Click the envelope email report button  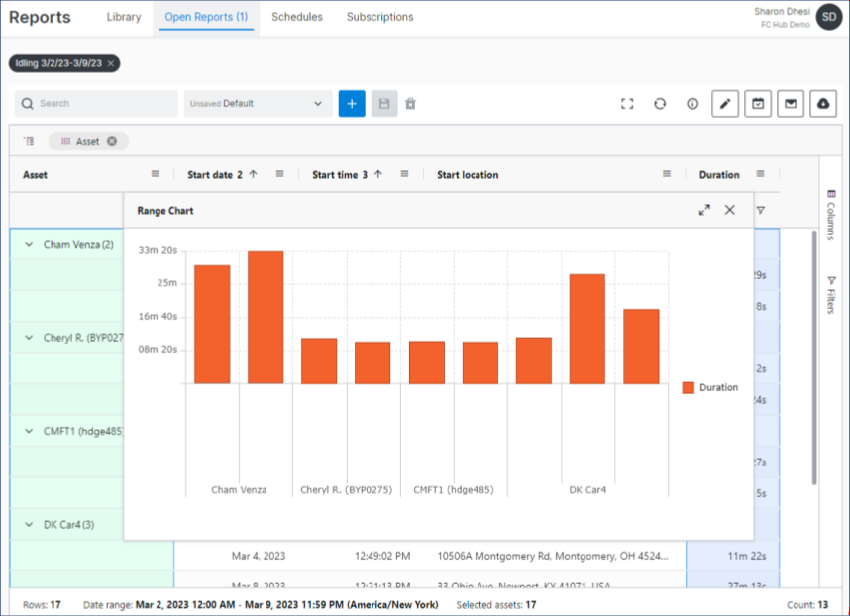click(790, 104)
